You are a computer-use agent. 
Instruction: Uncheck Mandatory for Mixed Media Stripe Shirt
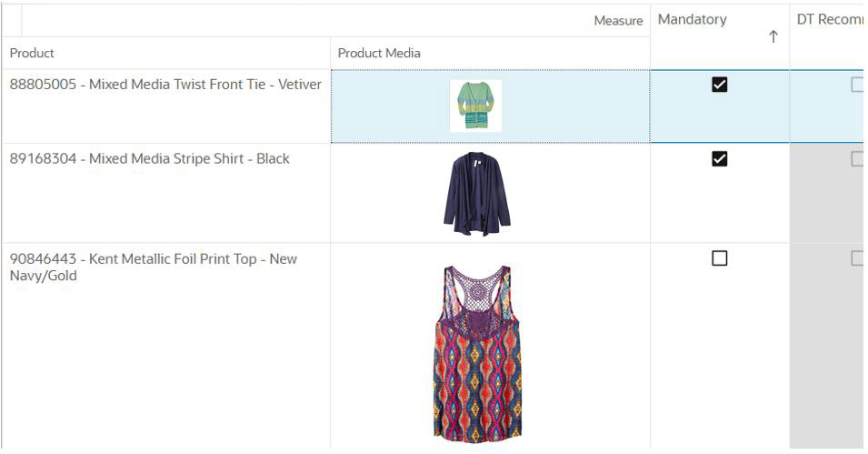pos(719,159)
